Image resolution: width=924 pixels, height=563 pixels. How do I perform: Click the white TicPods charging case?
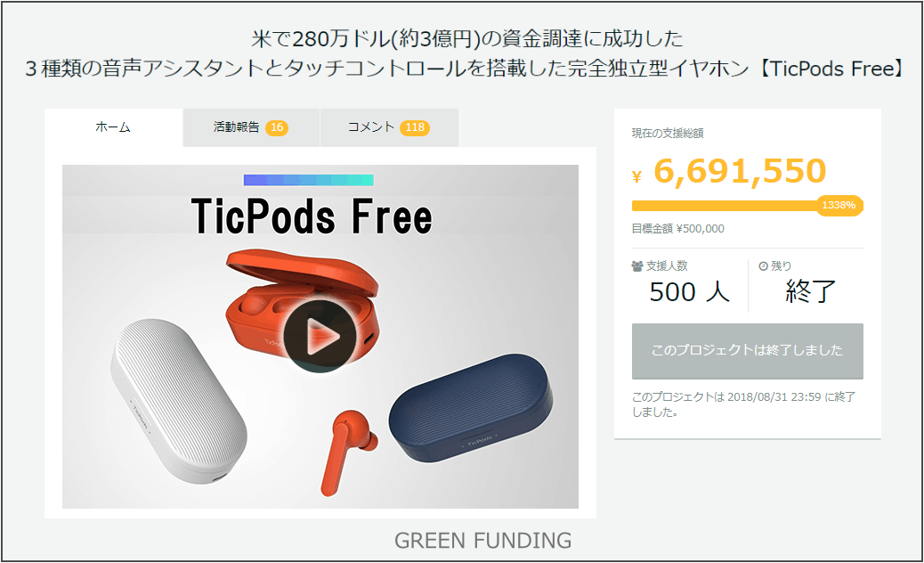[x=179, y=401]
